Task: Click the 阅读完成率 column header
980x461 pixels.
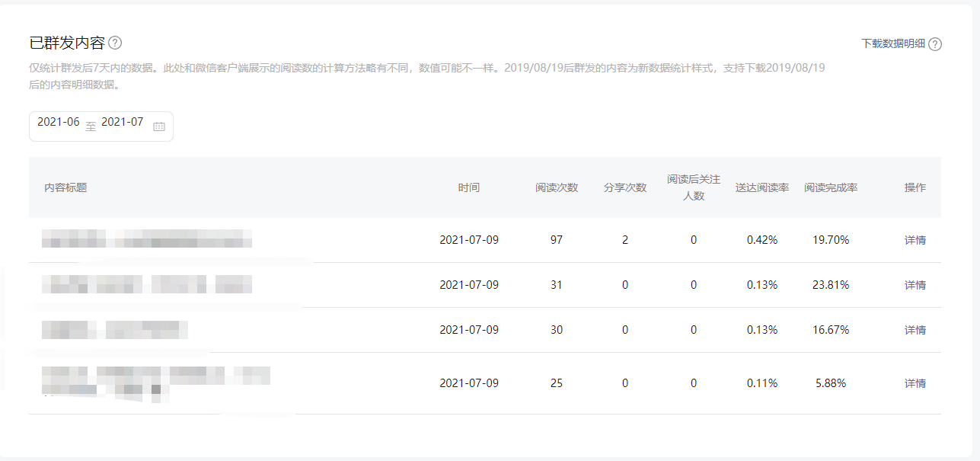Action: [831, 187]
